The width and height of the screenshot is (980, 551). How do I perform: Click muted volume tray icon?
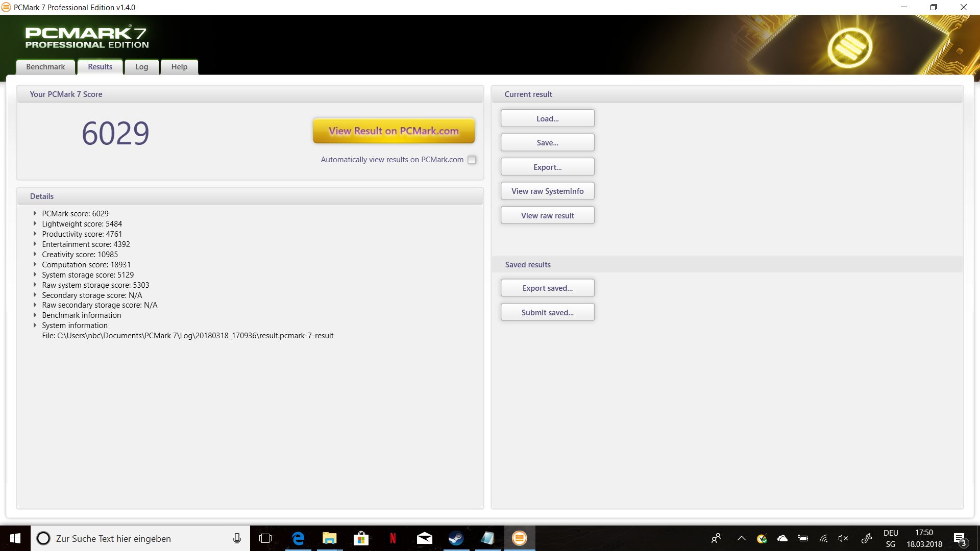pos(843,538)
